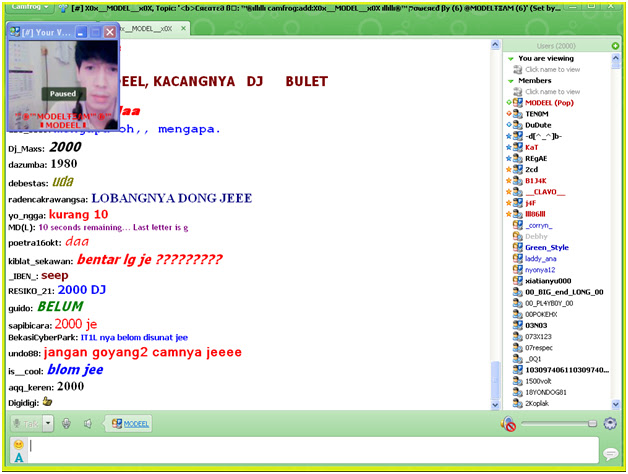
Task: Click the green add-user icon beside Users (2000)
Action: pyautogui.click(x=616, y=46)
